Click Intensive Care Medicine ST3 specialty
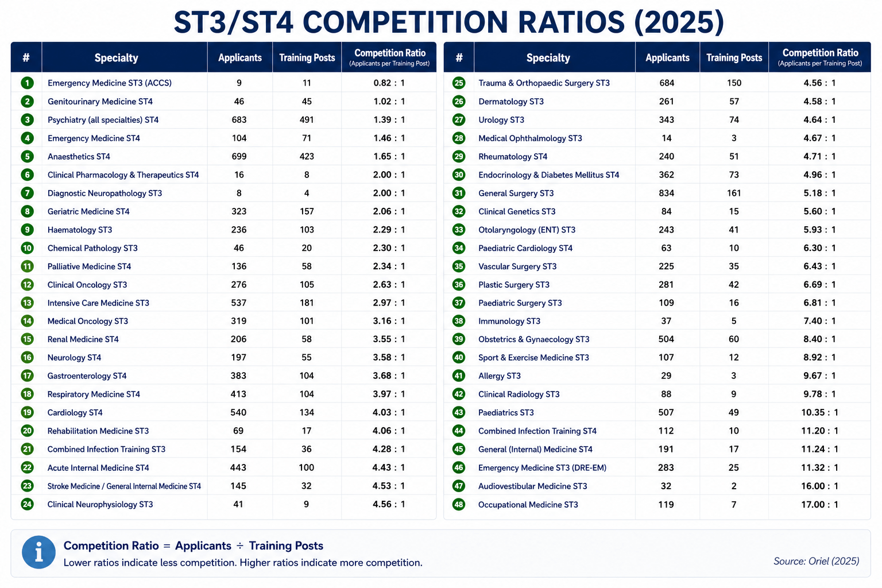The width and height of the screenshot is (882, 588). 98,303
